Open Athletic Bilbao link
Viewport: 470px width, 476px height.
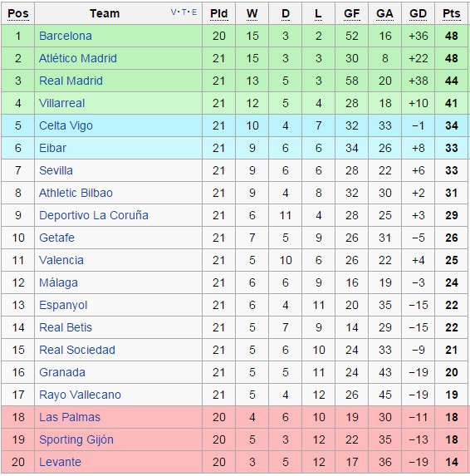(76, 193)
